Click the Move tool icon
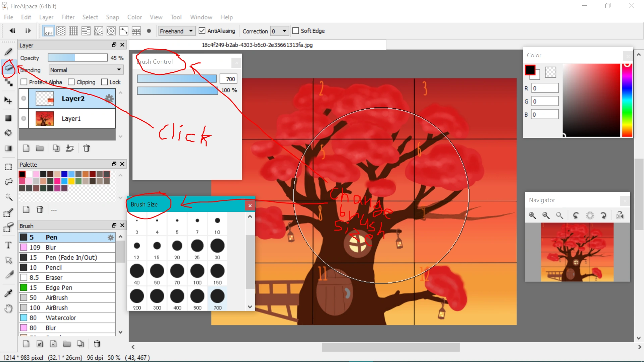This screenshot has width=644, height=362. (x=8, y=100)
